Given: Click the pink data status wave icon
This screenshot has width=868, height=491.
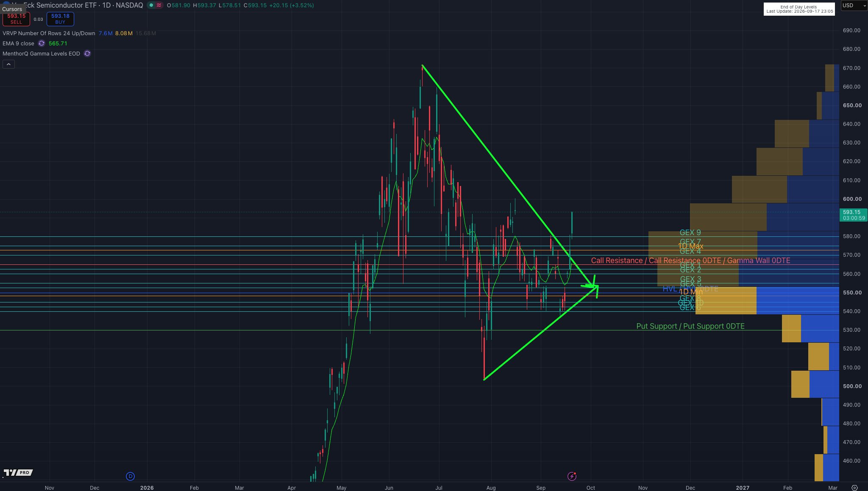Looking at the screenshot, I should tap(159, 6).
